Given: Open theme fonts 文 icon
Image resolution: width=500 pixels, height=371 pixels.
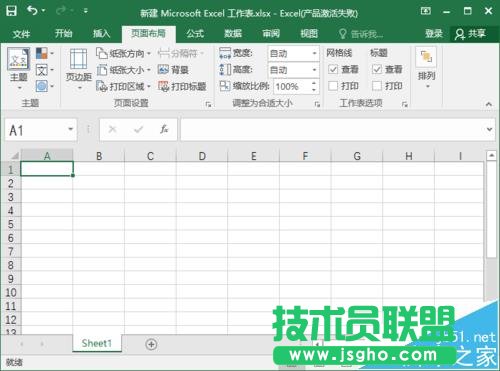Looking at the screenshot, I should pyautogui.click(x=42, y=70).
